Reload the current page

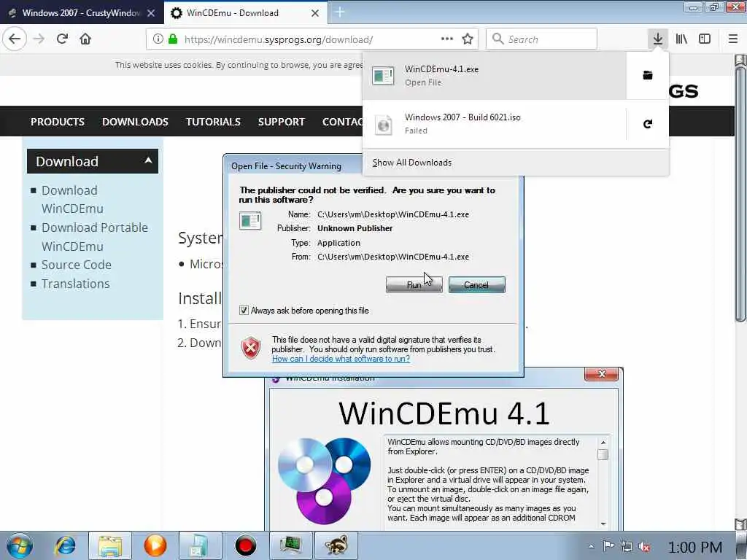[62, 39]
